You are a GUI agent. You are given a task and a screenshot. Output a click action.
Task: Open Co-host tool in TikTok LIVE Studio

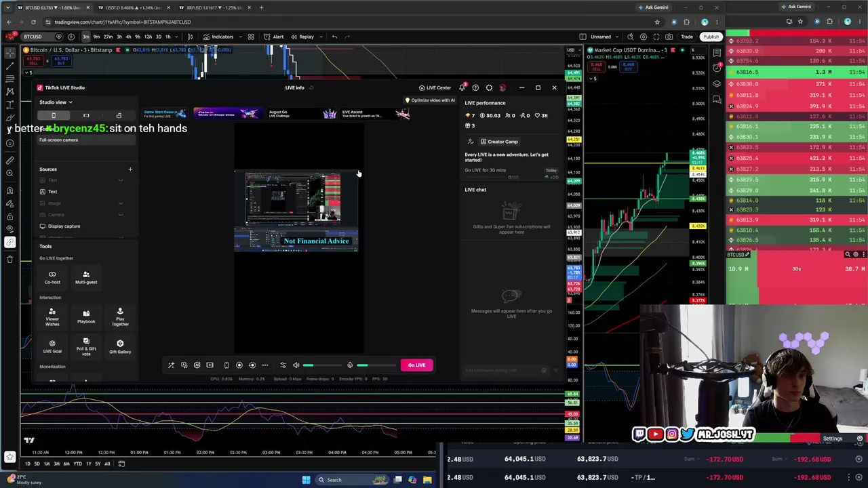point(52,277)
